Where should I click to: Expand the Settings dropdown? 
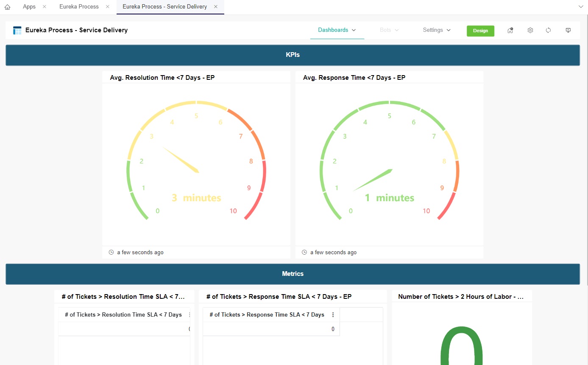(436, 30)
